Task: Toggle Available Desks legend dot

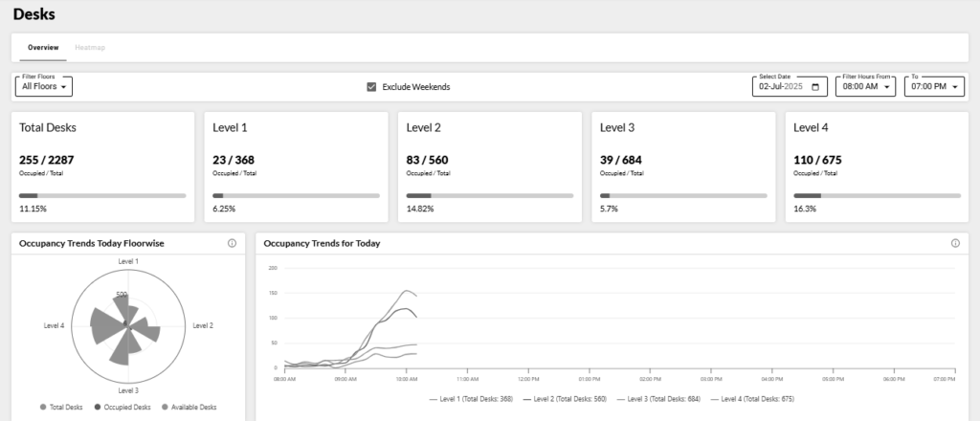Action: click(x=165, y=407)
